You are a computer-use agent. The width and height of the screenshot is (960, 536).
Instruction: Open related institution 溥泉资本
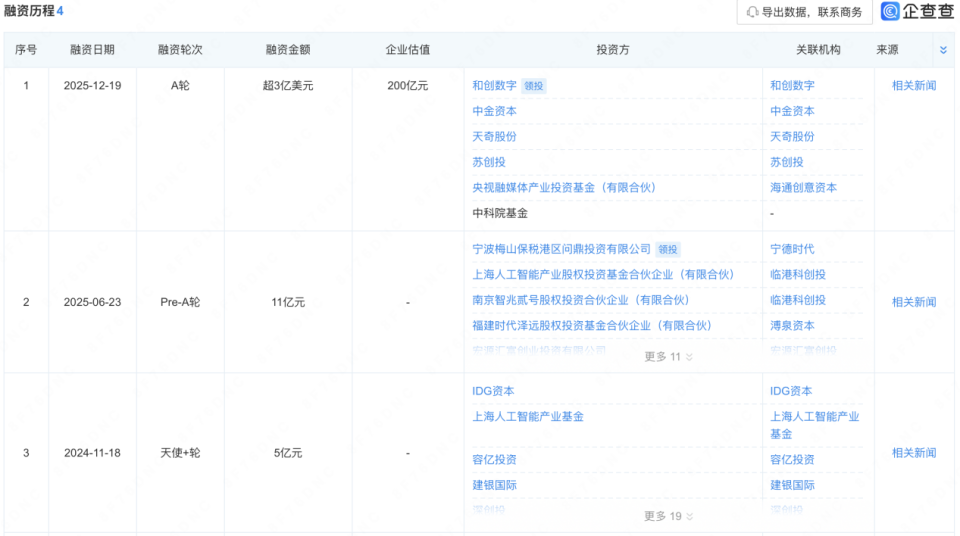pos(792,326)
